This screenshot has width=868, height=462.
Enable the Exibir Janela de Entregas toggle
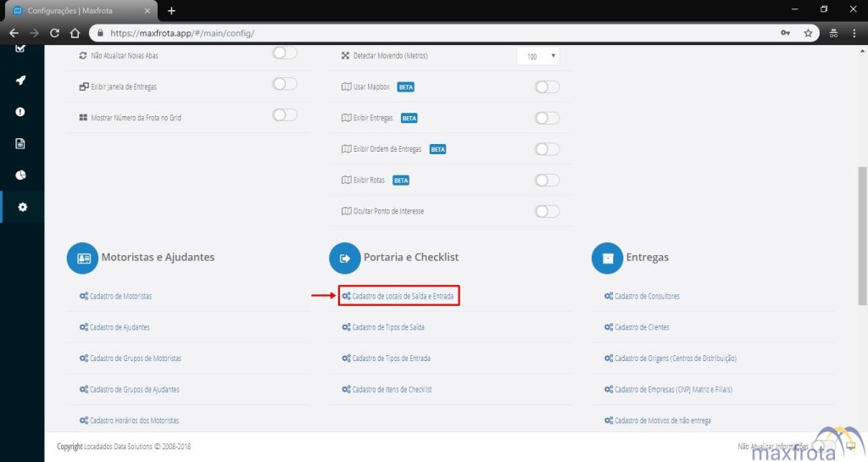tap(285, 84)
